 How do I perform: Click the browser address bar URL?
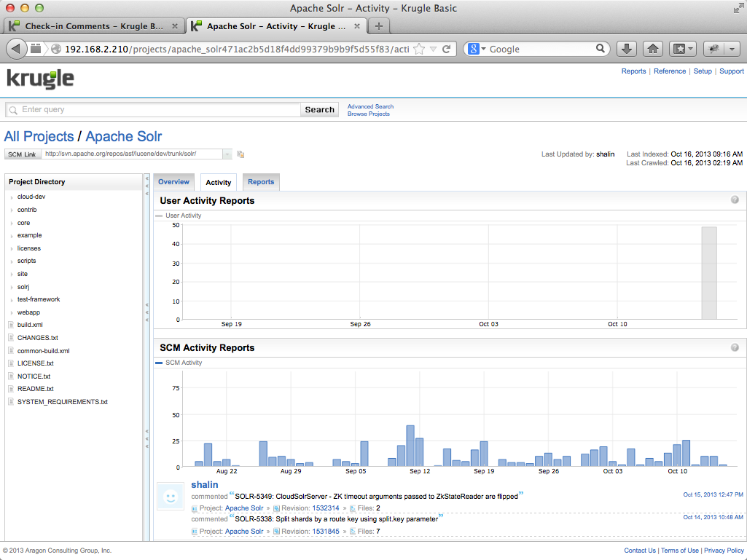[237, 49]
